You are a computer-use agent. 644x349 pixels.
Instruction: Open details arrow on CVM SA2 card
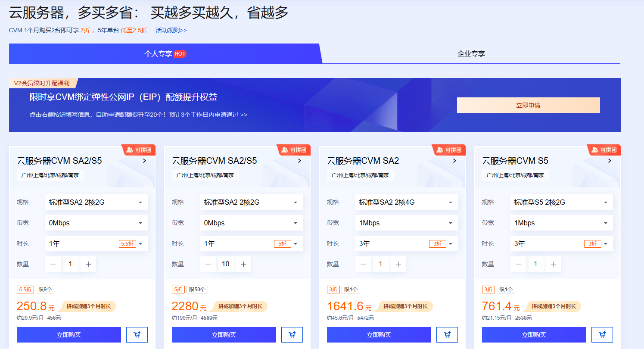point(454,161)
